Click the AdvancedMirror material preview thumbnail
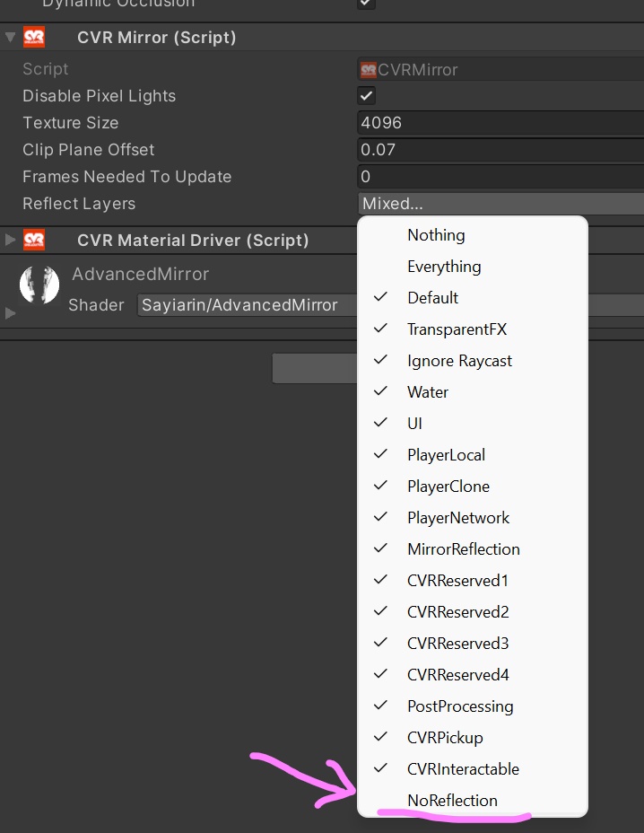 [39, 285]
